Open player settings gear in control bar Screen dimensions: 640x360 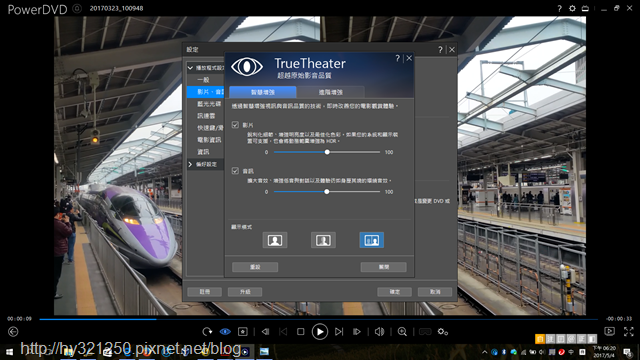[x=443, y=332]
